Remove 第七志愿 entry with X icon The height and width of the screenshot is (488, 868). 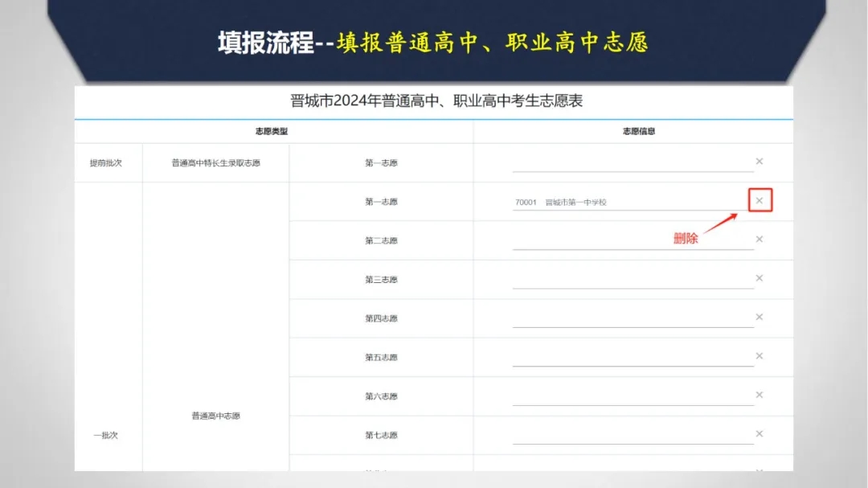pos(759,434)
